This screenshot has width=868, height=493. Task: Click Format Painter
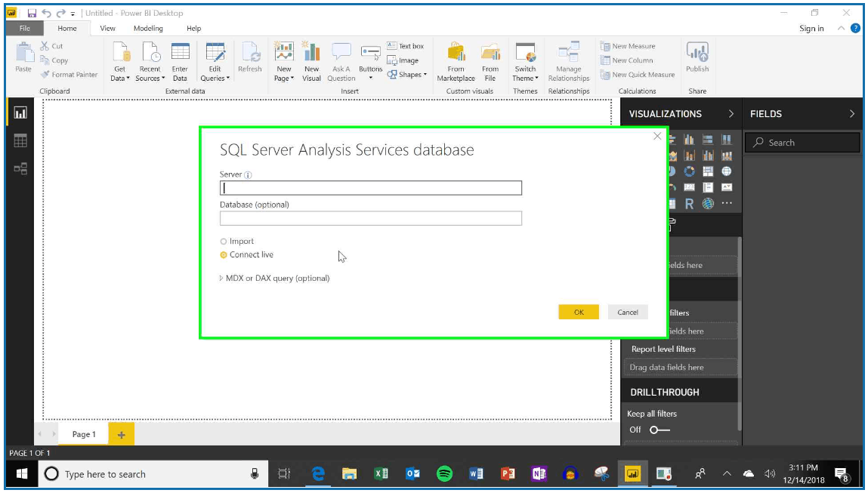coord(70,75)
